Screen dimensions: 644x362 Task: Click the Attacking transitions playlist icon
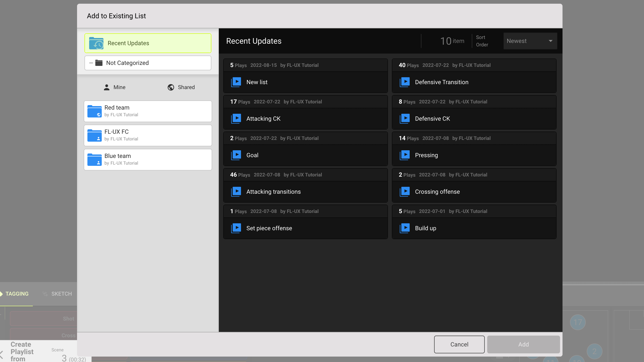236,192
